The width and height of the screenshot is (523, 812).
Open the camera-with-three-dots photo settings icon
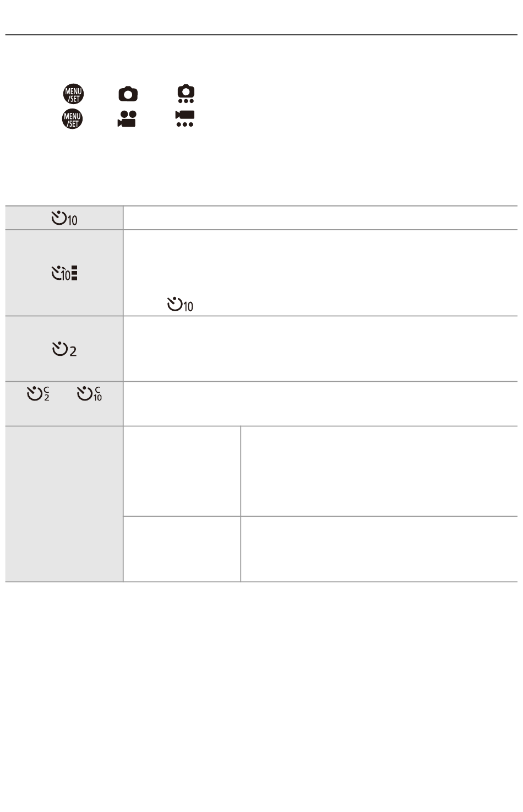pyautogui.click(x=186, y=94)
